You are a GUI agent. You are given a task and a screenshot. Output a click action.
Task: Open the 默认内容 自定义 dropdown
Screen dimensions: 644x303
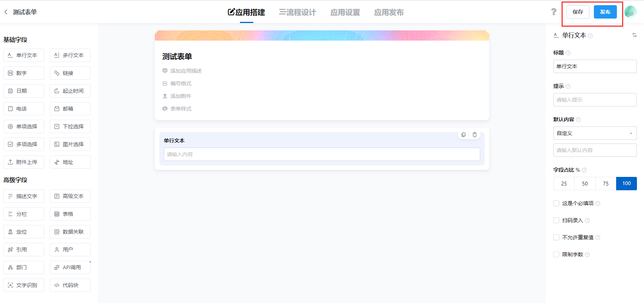[595, 133]
